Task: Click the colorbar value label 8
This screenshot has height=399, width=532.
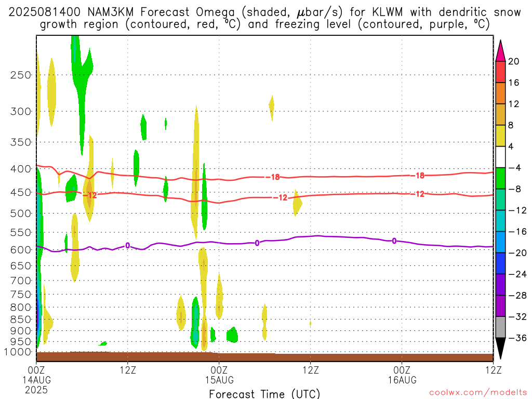Action: 511,125
